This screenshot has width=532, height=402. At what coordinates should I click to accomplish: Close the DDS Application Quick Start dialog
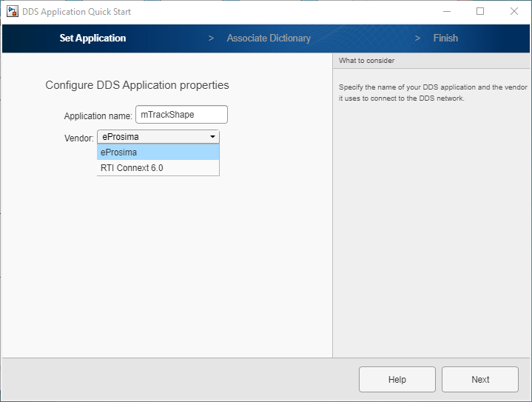click(x=514, y=12)
